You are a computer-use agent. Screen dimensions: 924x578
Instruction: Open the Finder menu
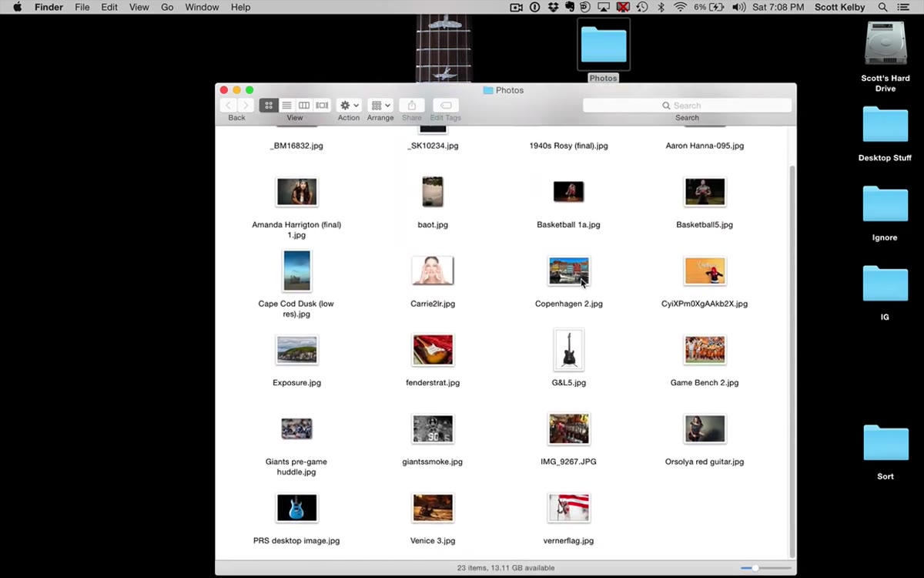point(49,7)
